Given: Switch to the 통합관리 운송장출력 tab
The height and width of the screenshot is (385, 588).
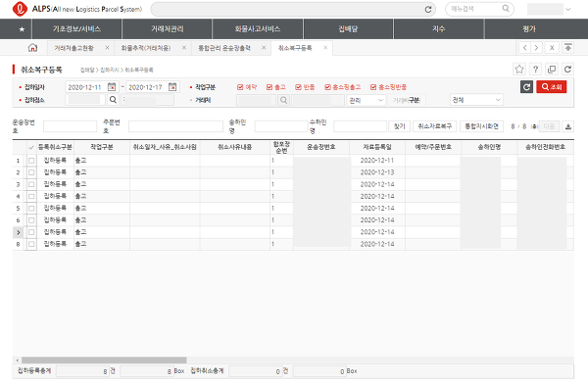Looking at the screenshot, I should point(224,48).
